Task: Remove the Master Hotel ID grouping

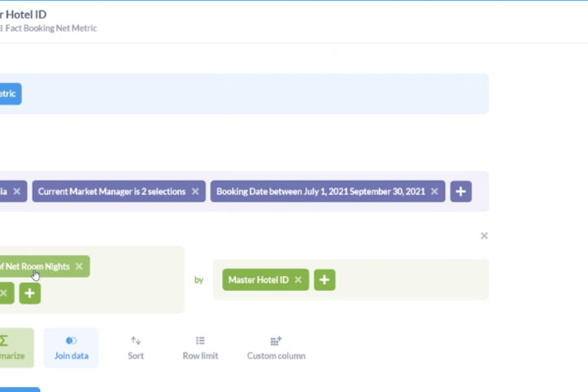Action: tap(298, 280)
